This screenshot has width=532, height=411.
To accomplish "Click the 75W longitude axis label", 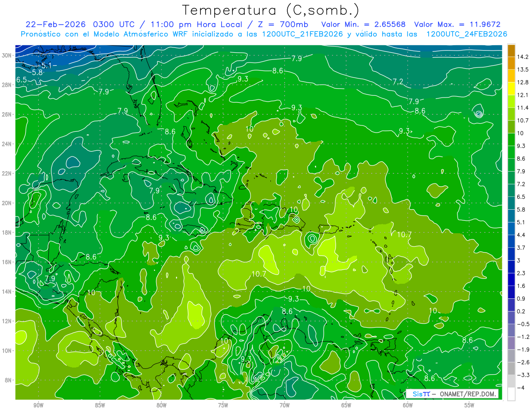I will [x=223, y=405].
